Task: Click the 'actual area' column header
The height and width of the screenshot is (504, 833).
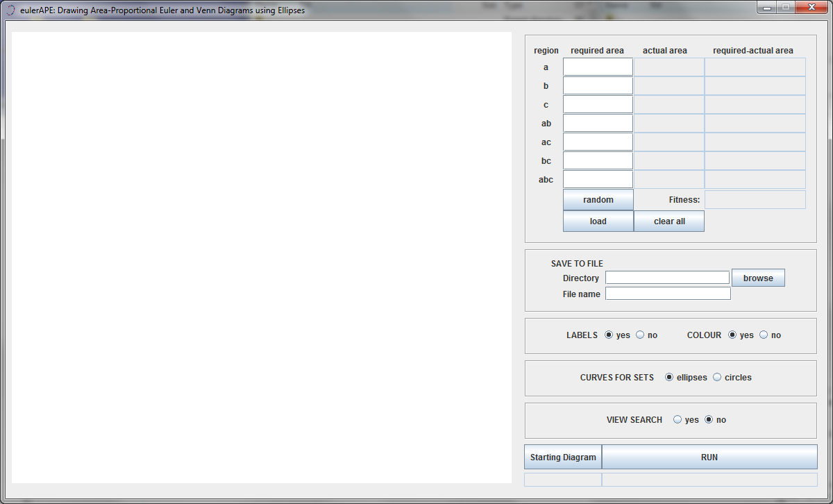Action: tap(665, 51)
